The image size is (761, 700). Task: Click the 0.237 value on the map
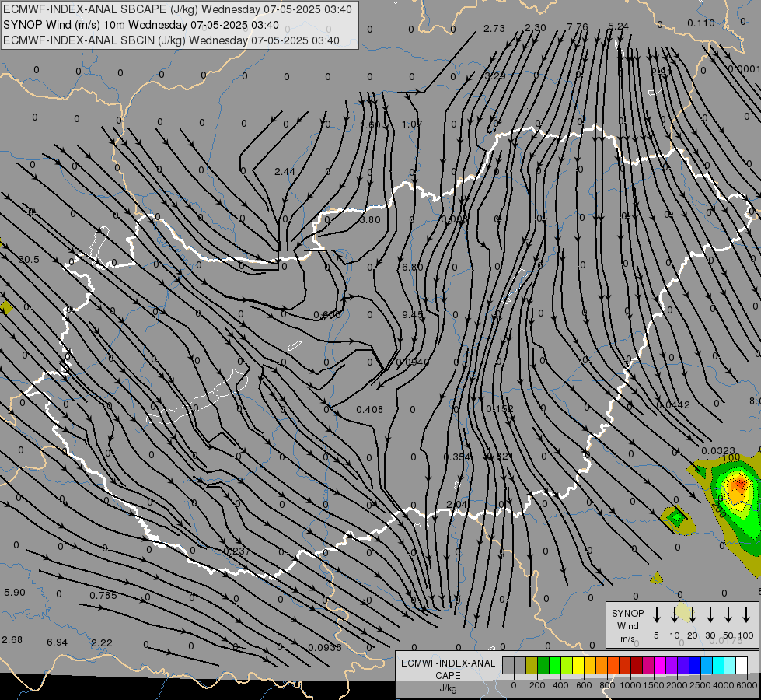[x=237, y=551]
